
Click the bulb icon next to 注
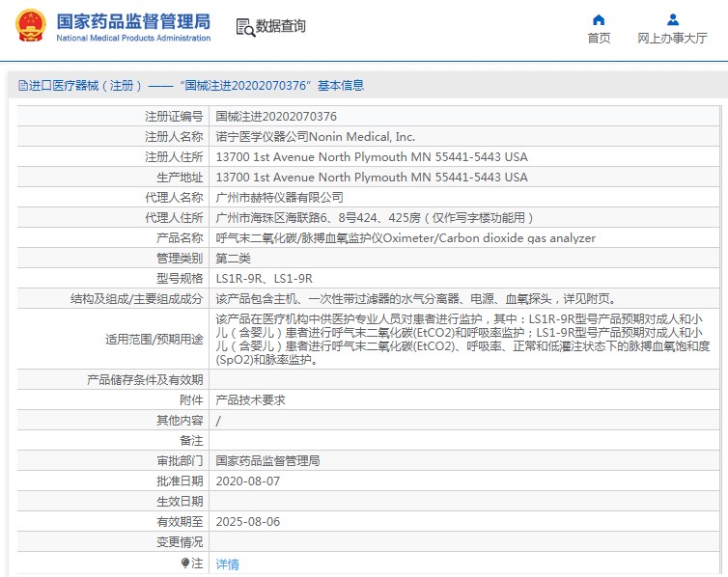coord(185,563)
